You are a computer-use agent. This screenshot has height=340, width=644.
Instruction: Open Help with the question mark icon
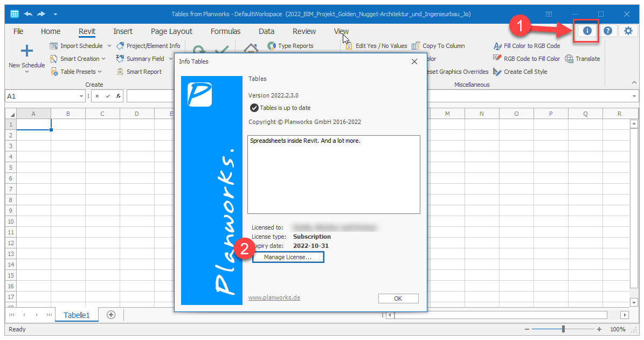point(608,31)
